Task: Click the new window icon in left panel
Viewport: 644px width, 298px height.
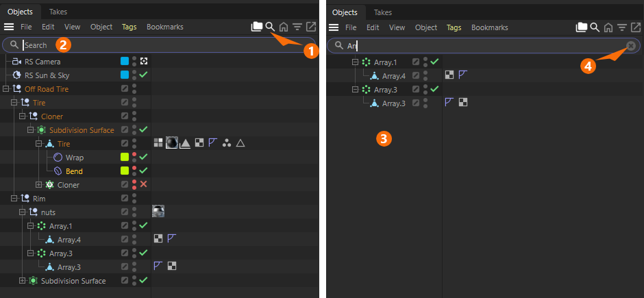Action: coord(311,27)
